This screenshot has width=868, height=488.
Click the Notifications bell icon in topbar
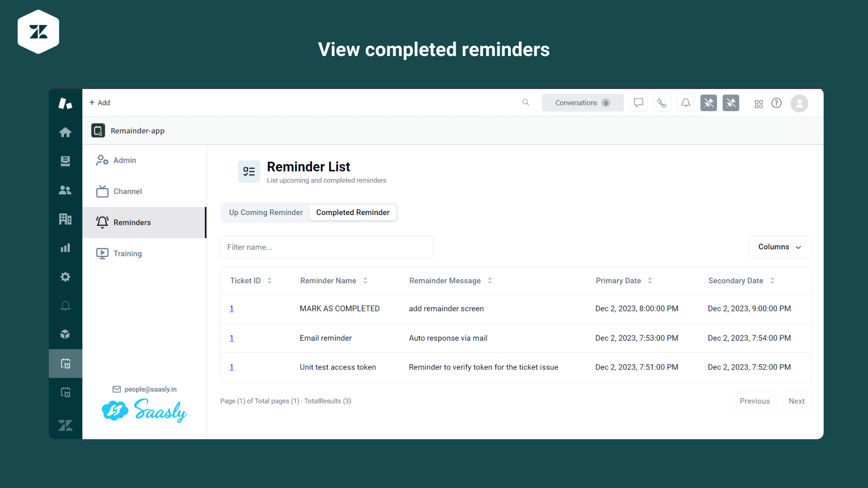(684, 103)
